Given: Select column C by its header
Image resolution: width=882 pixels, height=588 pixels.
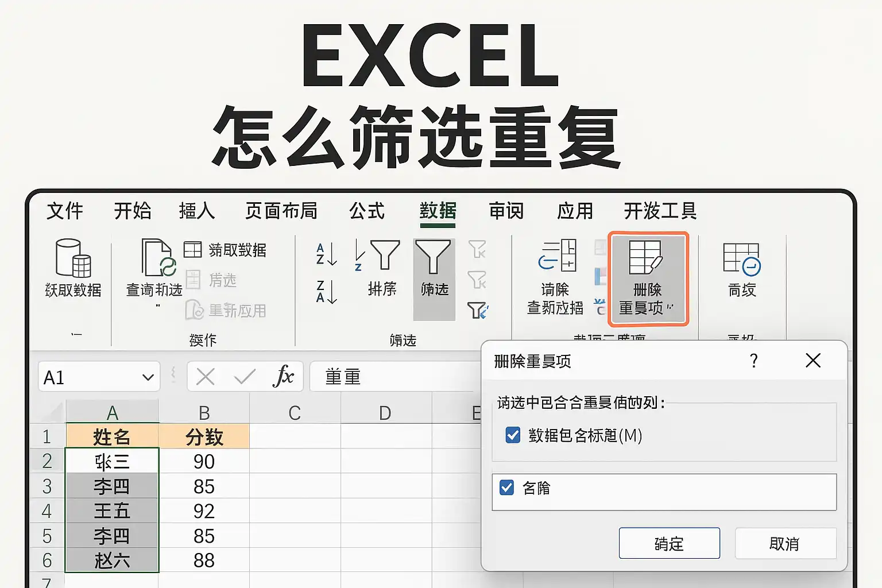Looking at the screenshot, I should (x=295, y=412).
